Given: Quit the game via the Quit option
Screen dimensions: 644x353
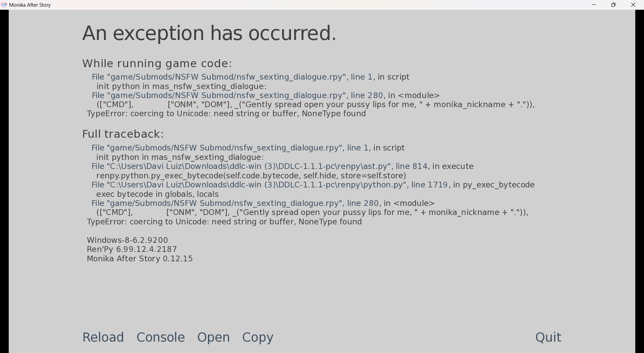Looking at the screenshot, I should 548,337.
